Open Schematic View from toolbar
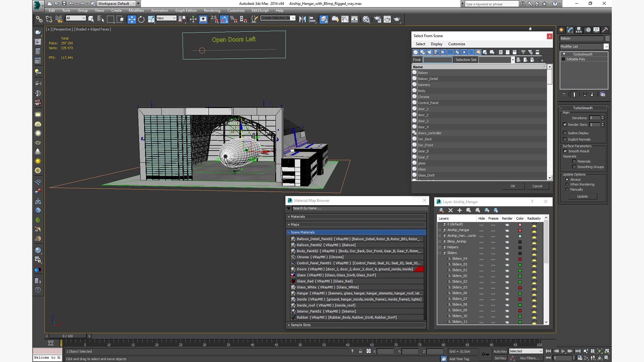The width and height of the screenshot is (644, 362). (x=355, y=19)
